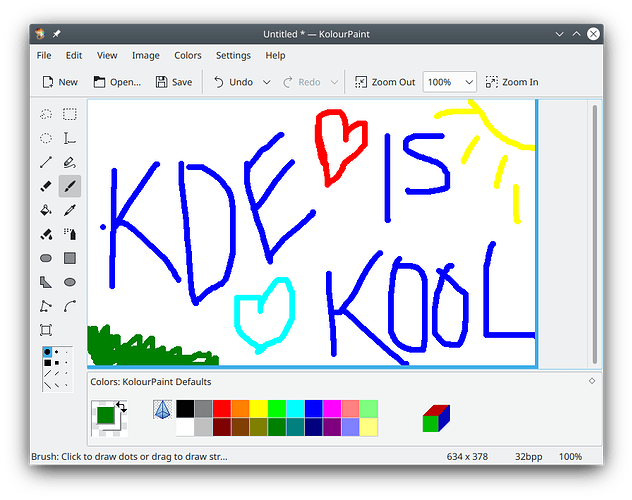Expand the Redo dropdown arrow
Viewport: 632px width, 500px height.
pos(334,82)
